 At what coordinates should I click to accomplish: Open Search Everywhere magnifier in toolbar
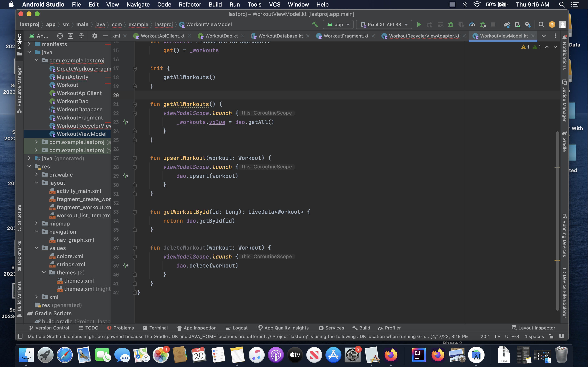[x=541, y=24]
